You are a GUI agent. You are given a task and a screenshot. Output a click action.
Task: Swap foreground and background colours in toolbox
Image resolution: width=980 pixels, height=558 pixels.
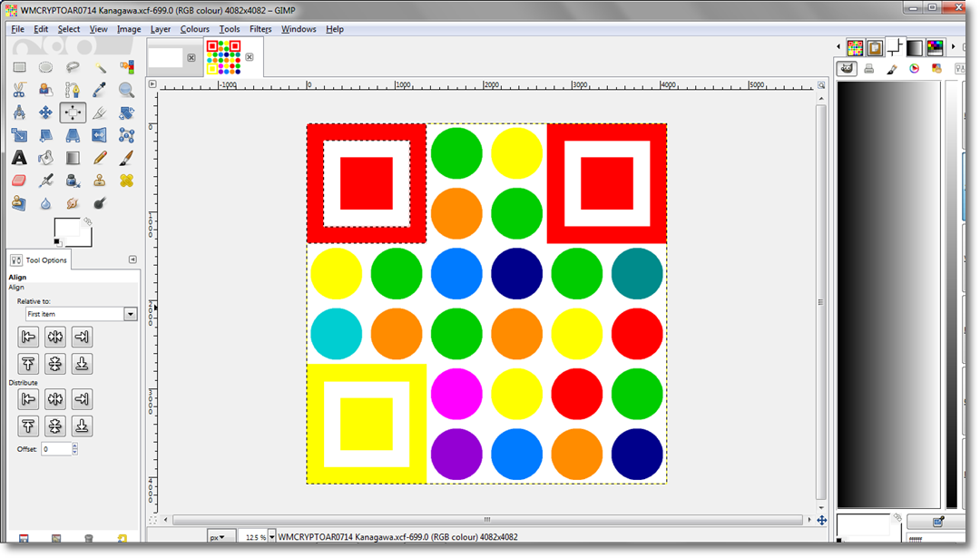88,221
